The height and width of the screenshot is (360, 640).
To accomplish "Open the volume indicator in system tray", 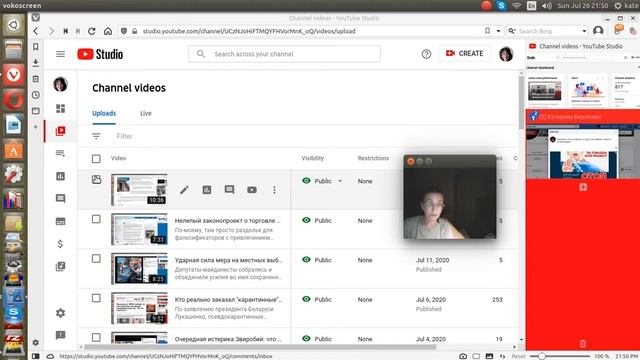I will 547,6.
